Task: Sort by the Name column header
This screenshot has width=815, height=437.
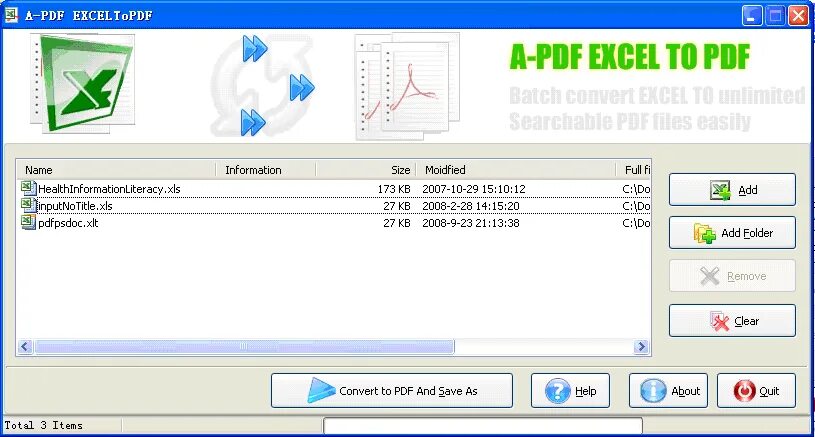Action: click(x=116, y=169)
